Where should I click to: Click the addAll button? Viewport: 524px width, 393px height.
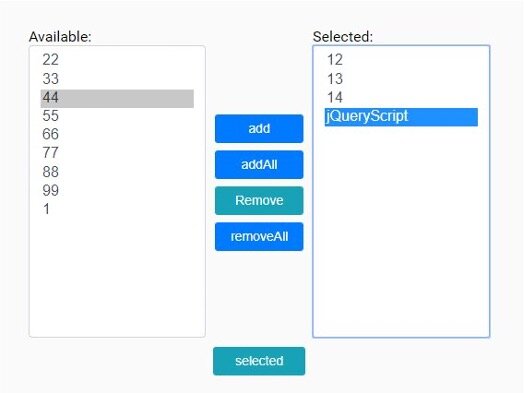click(x=259, y=165)
